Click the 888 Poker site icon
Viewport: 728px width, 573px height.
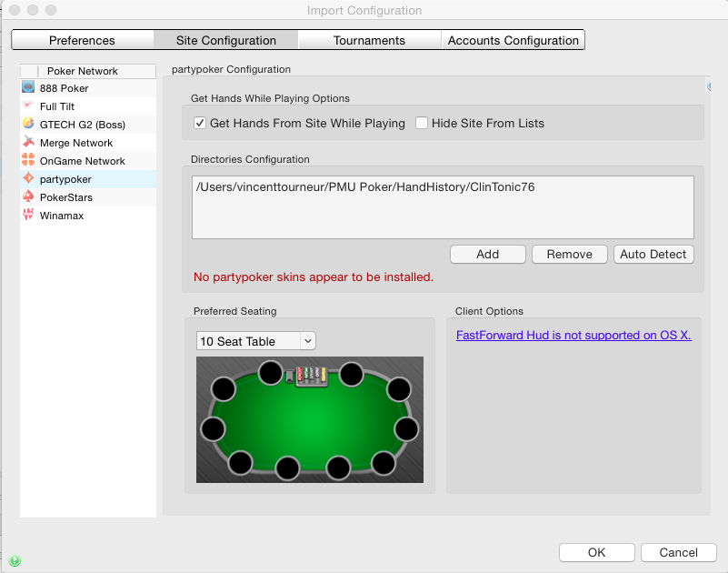(28, 87)
